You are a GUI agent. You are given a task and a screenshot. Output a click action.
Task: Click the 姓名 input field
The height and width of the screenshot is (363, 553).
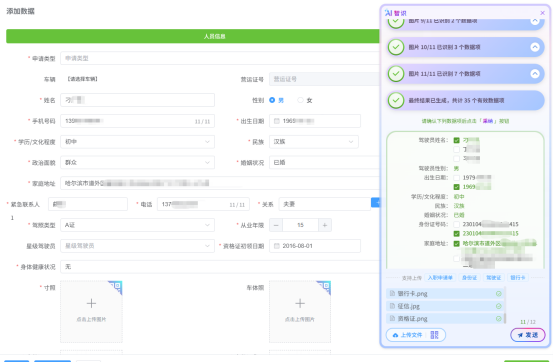(x=138, y=100)
